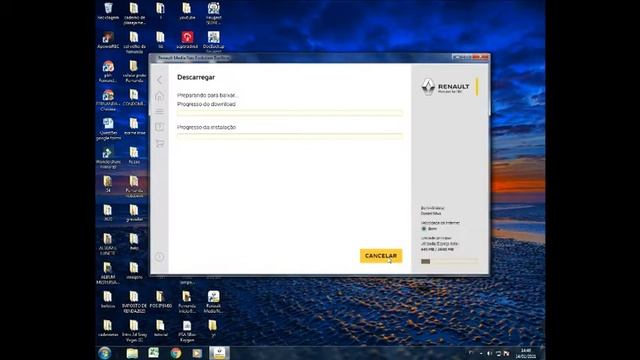
Task: Go back using the left arrow icon
Action: [159, 80]
